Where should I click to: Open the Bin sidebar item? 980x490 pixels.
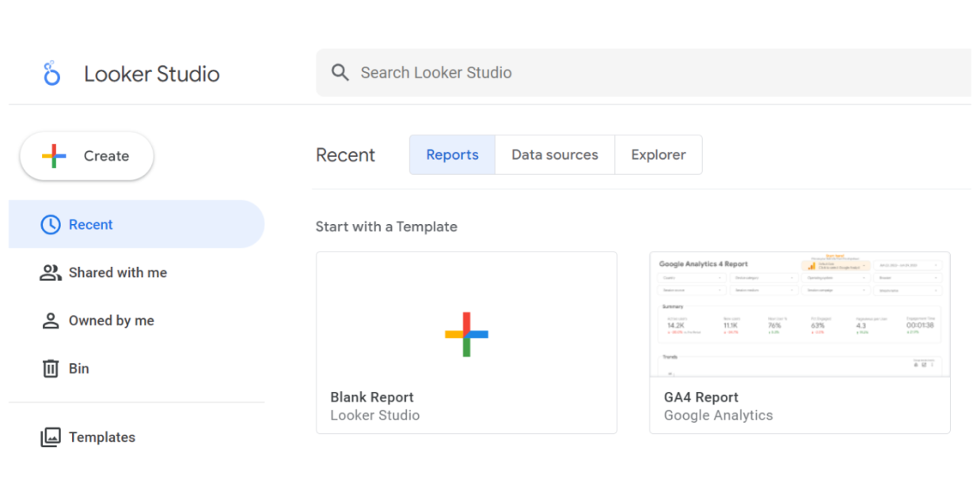coord(136,369)
